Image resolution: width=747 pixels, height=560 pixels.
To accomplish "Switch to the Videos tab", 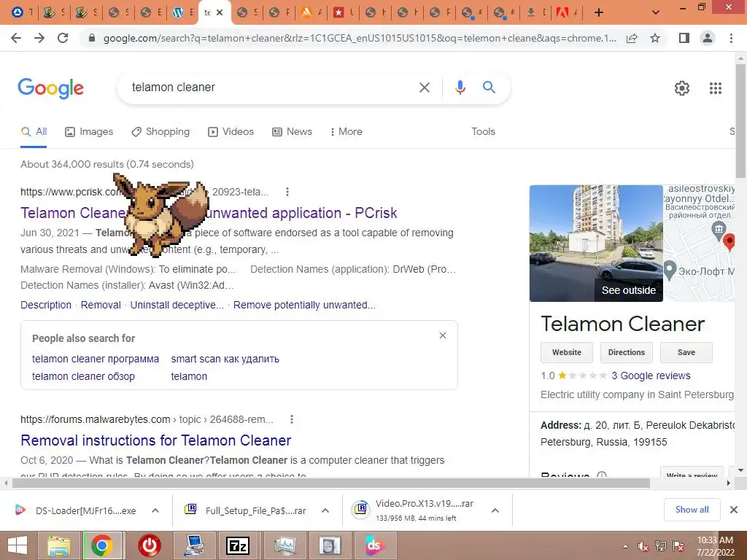I will click(x=231, y=132).
